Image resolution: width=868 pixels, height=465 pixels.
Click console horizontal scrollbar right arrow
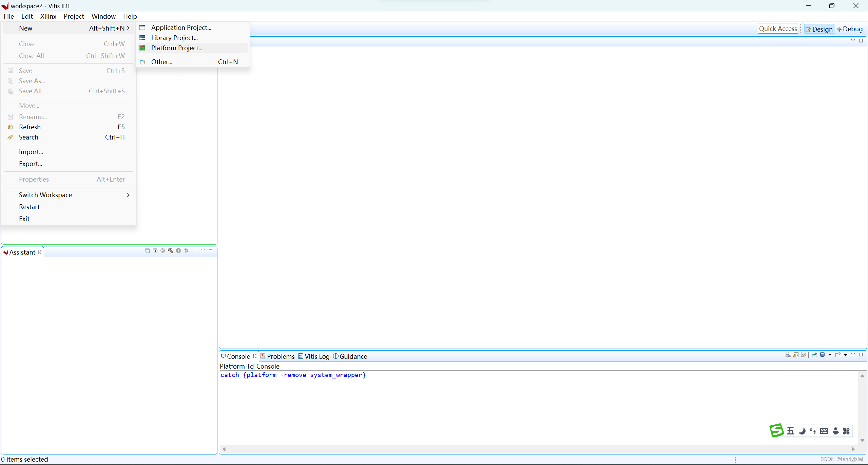click(853, 449)
